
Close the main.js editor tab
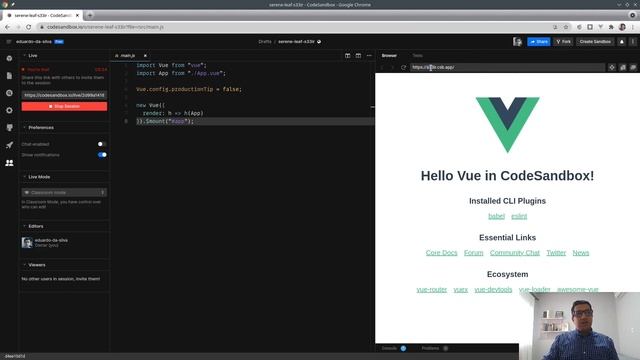click(x=145, y=56)
